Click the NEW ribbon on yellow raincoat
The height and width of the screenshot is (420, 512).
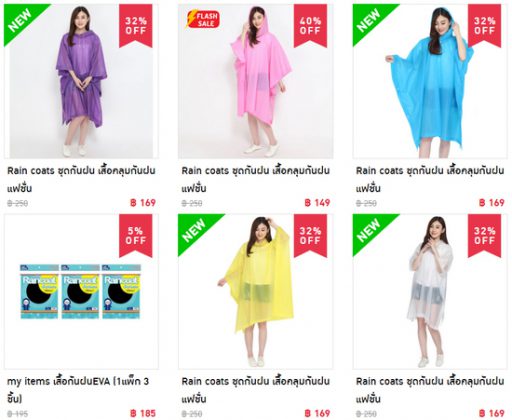195,230
